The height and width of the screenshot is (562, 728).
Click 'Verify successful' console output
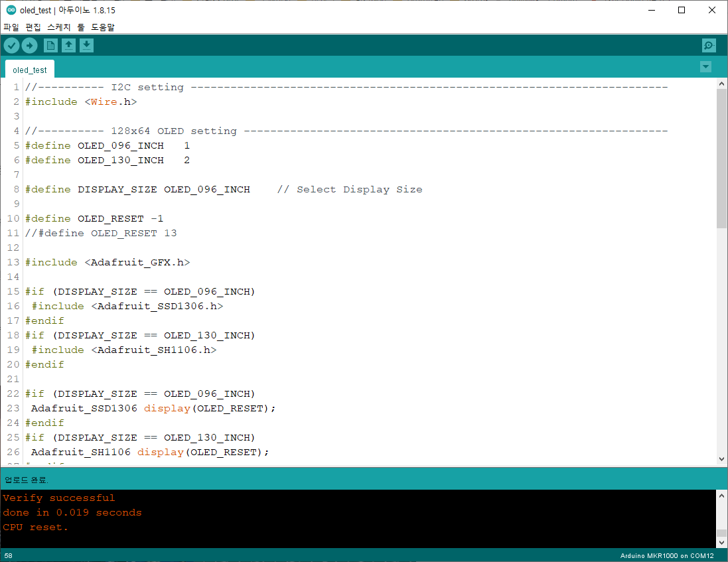(x=59, y=498)
